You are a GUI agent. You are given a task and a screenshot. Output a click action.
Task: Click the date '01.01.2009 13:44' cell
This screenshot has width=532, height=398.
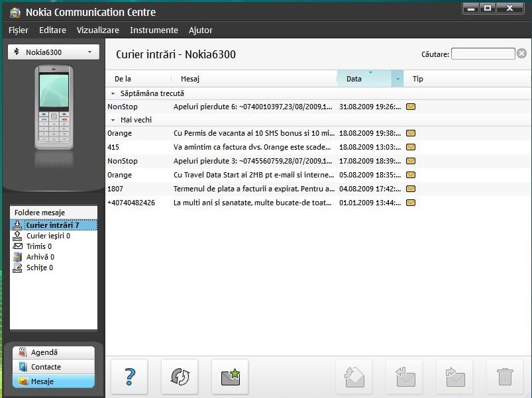point(370,203)
